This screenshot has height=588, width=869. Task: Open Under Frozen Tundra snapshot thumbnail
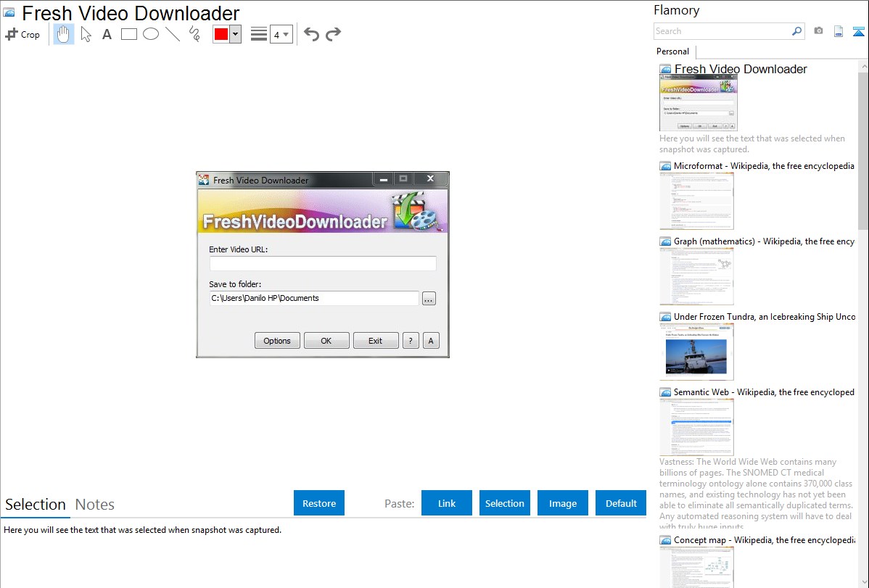coord(696,352)
